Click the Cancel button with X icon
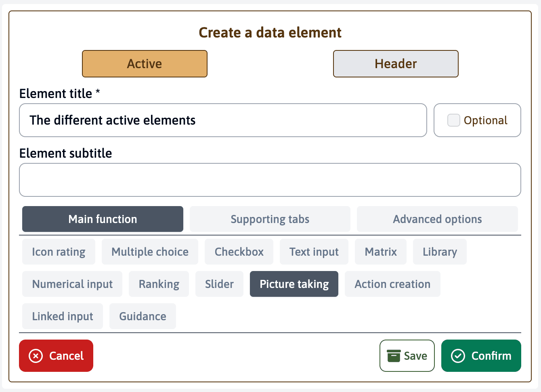The width and height of the screenshot is (541, 392). click(56, 356)
